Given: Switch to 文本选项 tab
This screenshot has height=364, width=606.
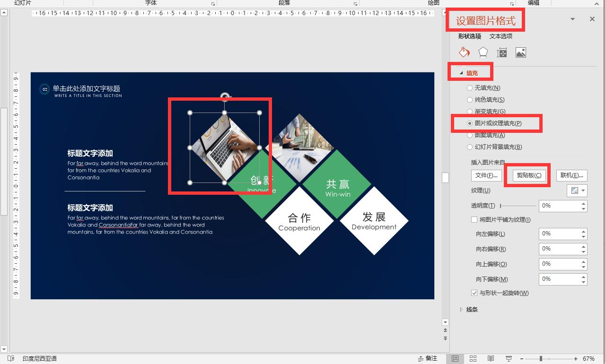Looking at the screenshot, I should (x=501, y=36).
